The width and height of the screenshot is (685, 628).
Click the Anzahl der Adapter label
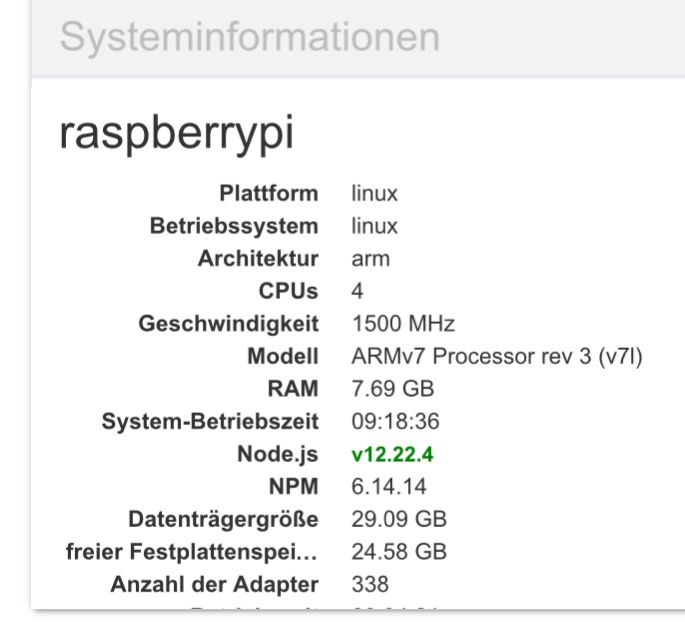click(x=214, y=584)
